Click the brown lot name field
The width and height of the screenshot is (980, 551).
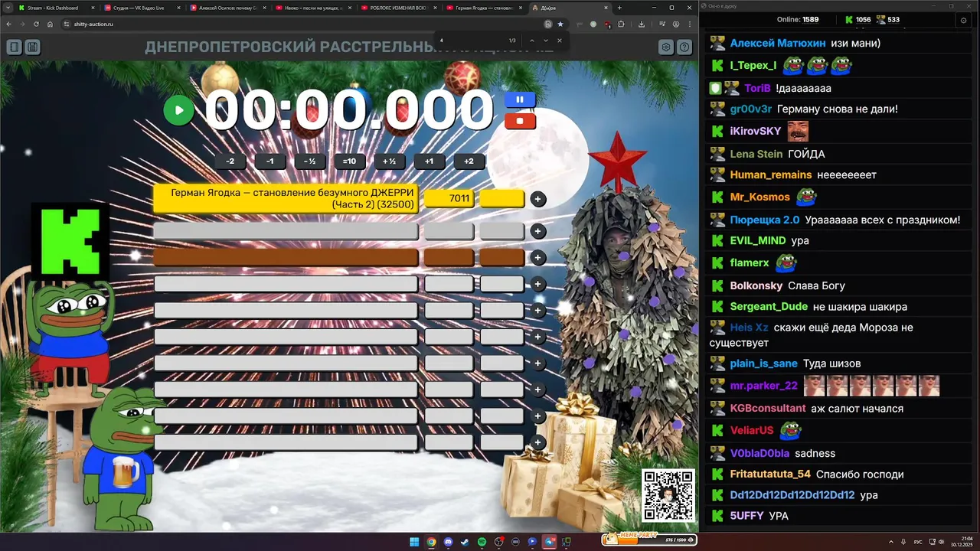pos(286,257)
